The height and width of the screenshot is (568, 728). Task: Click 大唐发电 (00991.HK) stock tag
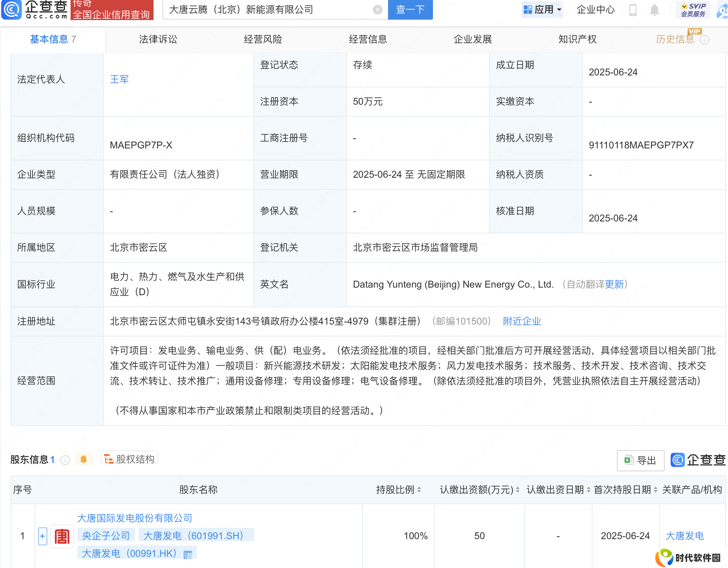click(137, 554)
